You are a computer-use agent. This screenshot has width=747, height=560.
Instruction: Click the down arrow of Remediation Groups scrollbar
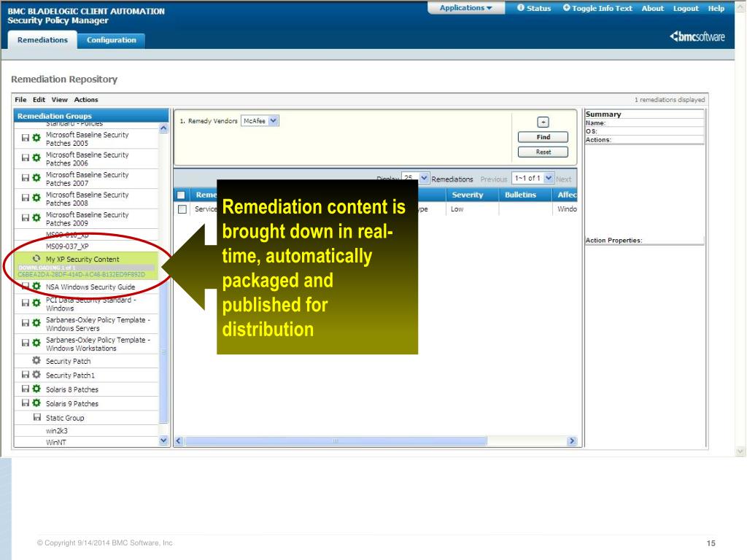click(x=163, y=440)
